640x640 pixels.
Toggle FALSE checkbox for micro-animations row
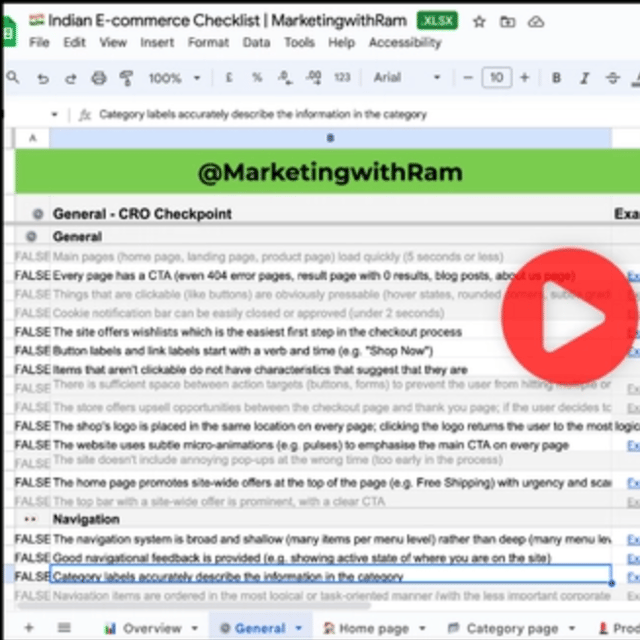coord(33,445)
